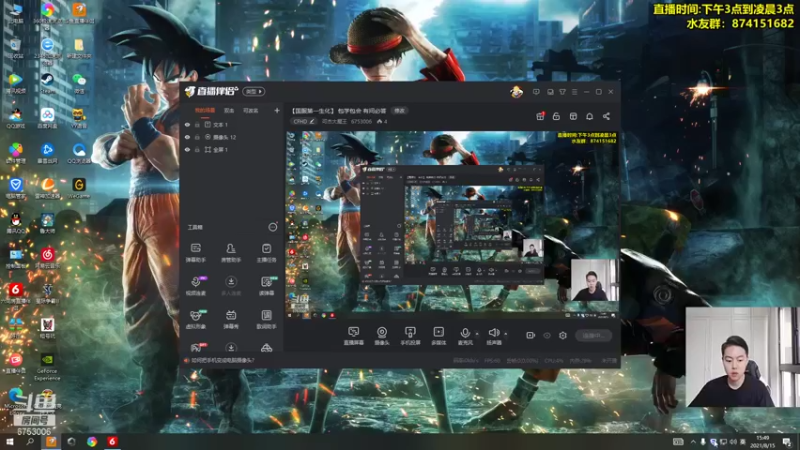Add a 直播屏幕 screen capture source
The image size is (800, 450).
[x=353, y=336]
